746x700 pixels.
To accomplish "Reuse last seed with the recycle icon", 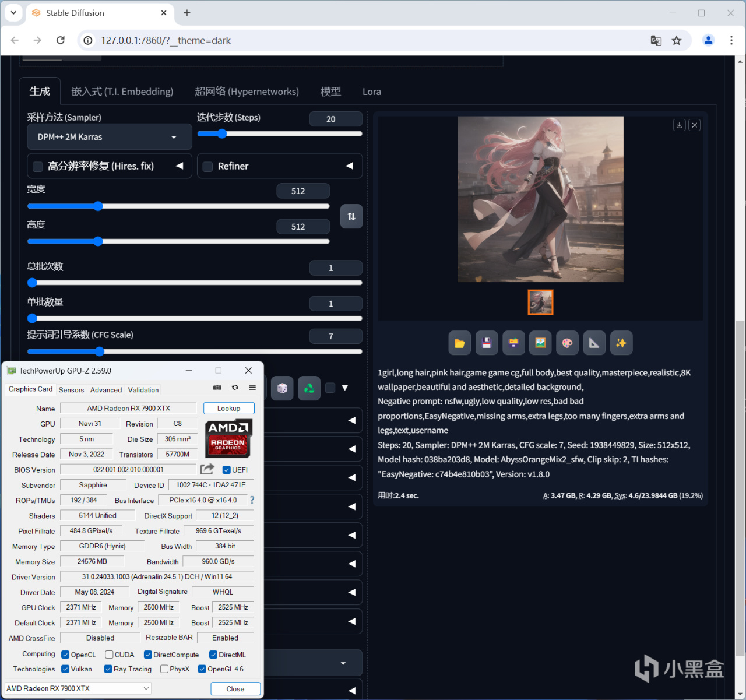I will (309, 388).
